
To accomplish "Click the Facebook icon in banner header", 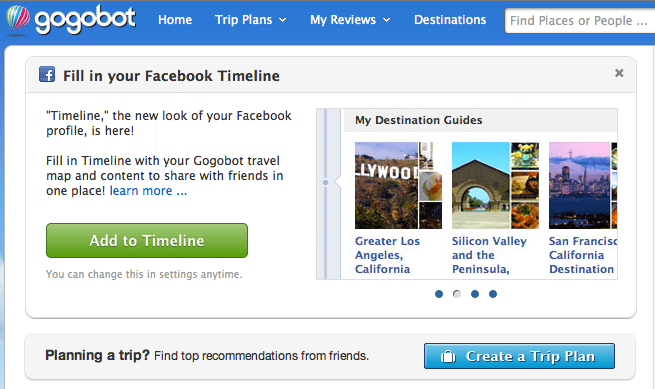I will [x=47, y=74].
